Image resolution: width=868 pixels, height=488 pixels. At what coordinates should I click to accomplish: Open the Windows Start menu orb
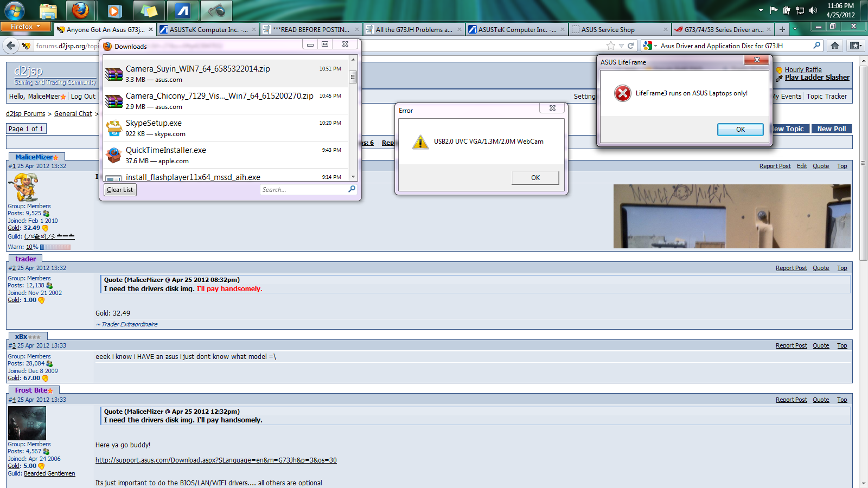[x=15, y=10]
